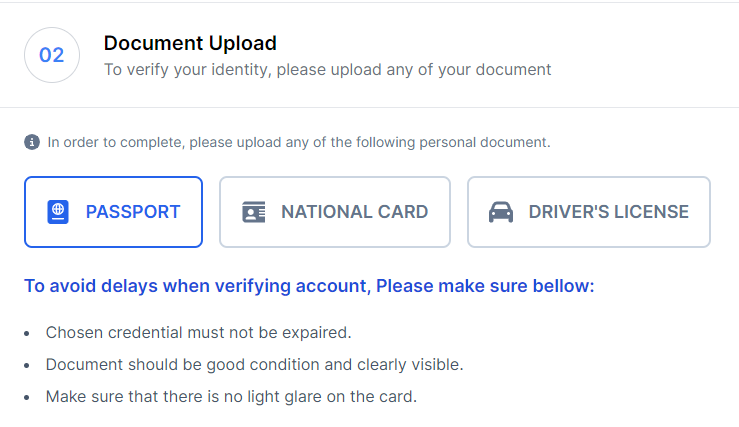This screenshot has width=739, height=427.
Task: Click the step 02 circle badge
Action: [51, 55]
